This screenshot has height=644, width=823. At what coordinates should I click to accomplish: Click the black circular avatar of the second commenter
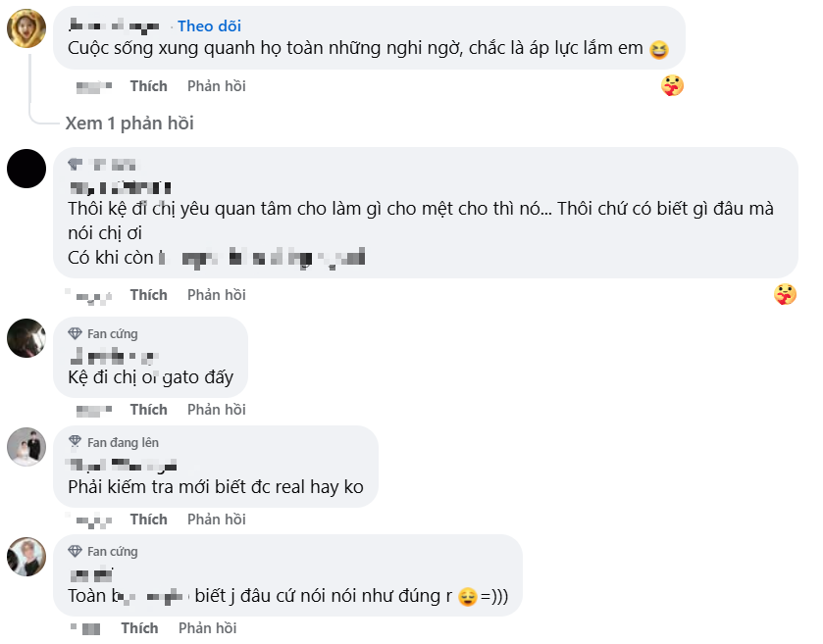tap(26, 170)
